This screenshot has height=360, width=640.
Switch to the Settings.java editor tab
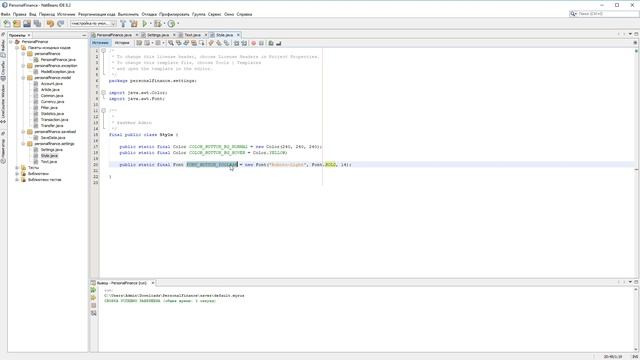pyautogui.click(x=158, y=35)
